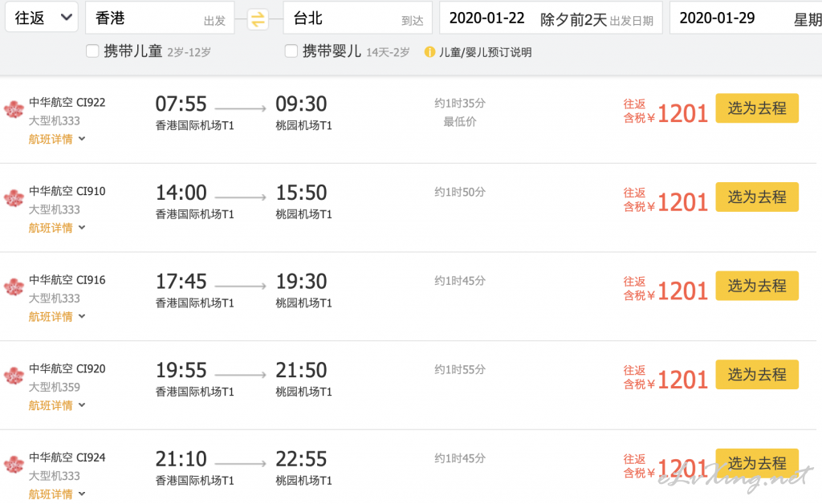Show 航班详情 for flight CI916
Image resolution: width=822 pixels, height=504 pixels.
click(x=57, y=317)
